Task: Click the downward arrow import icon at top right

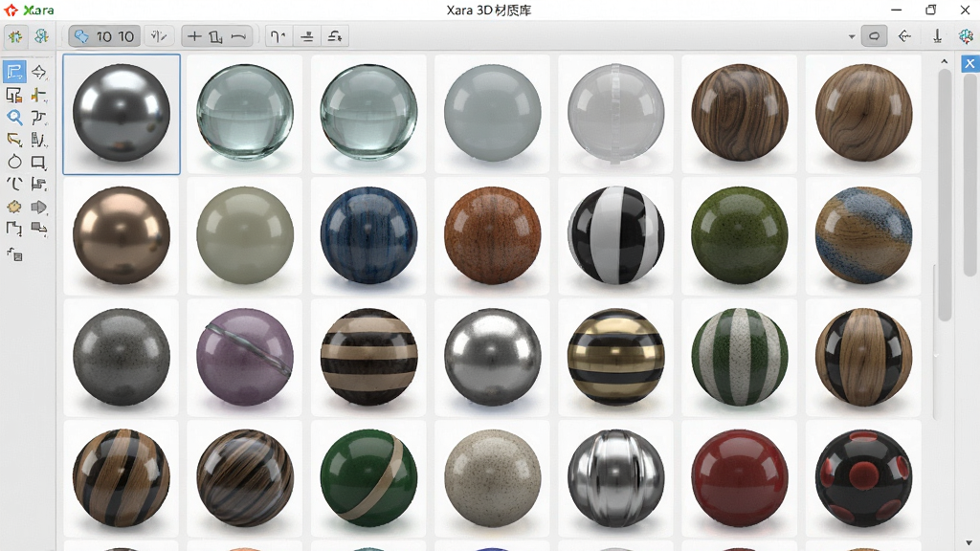Action: [938, 36]
